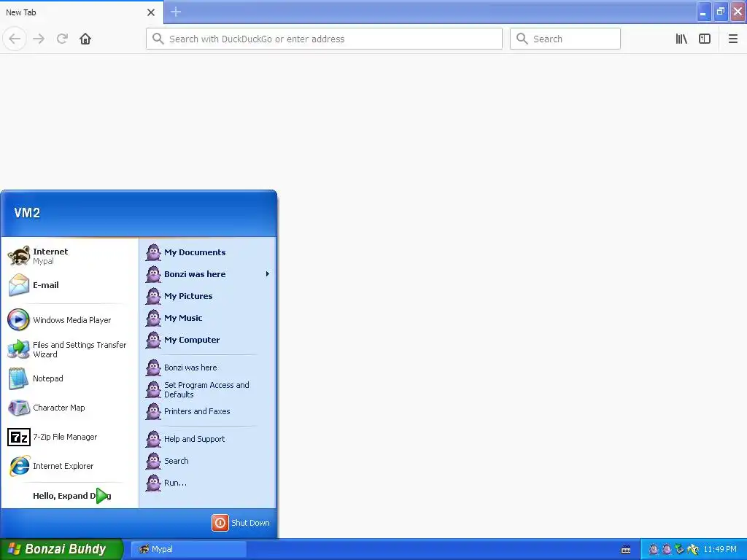Focus the browser Search box

(565, 39)
